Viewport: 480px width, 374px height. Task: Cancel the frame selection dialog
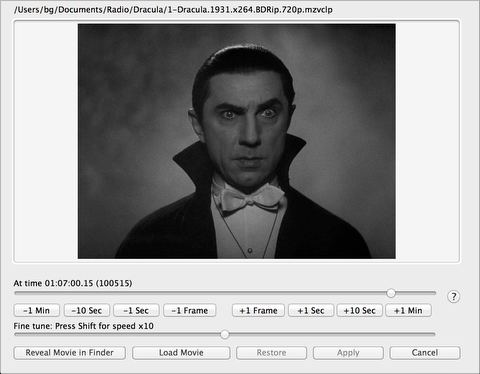425,353
